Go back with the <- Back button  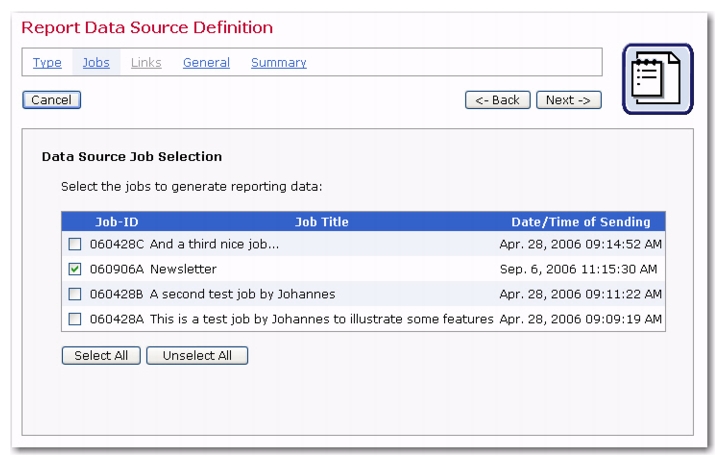click(498, 100)
